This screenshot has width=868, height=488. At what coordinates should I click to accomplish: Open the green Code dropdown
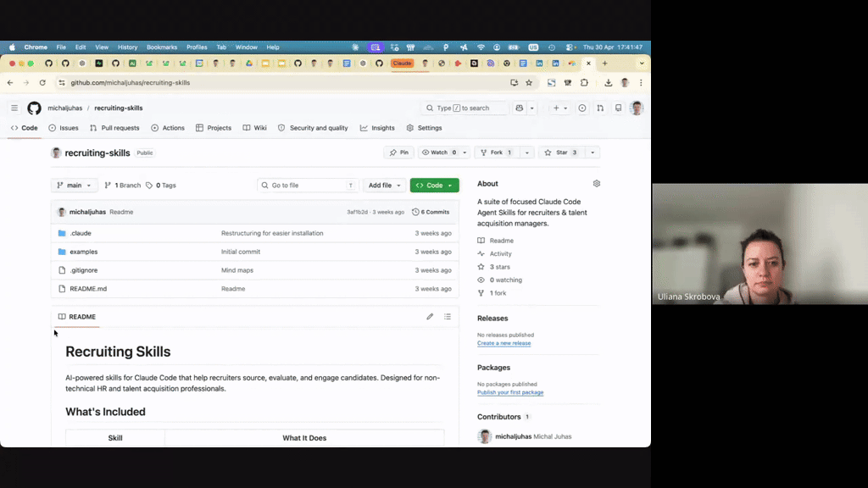click(435, 186)
